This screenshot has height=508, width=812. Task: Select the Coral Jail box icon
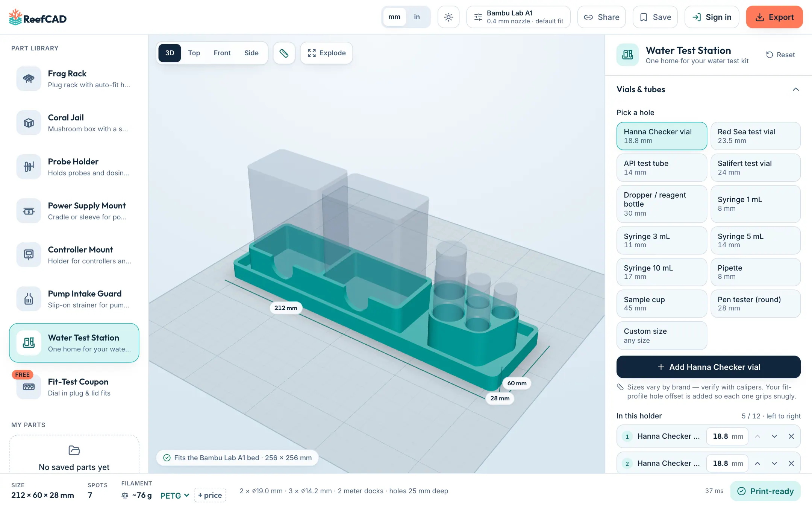(x=29, y=123)
